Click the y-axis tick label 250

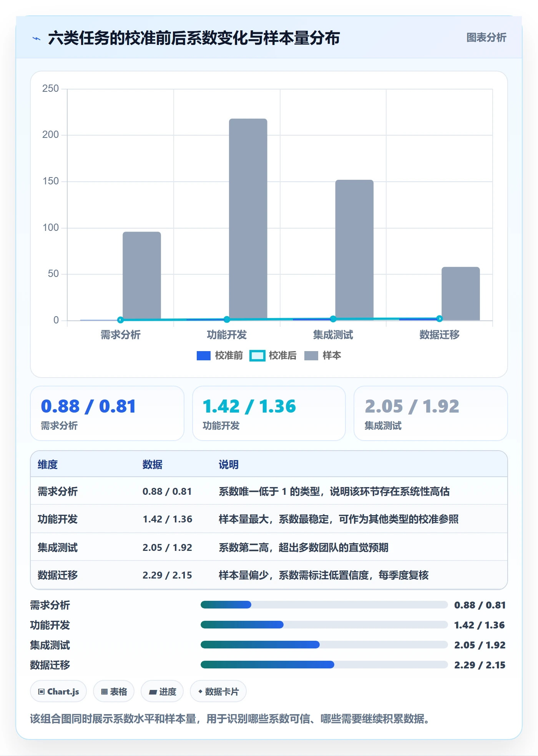pyautogui.click(x=50, y=89)
